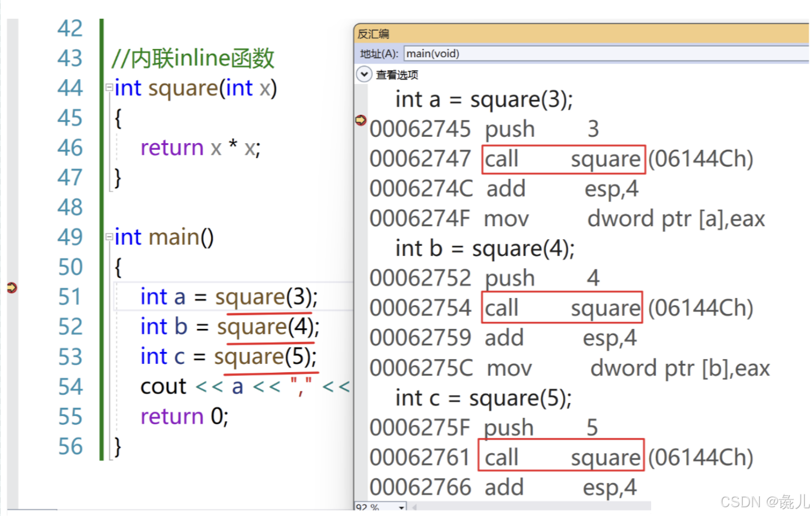The width and height of the screenshot is (812, 516).
Task: Click 'return x * x;' on line 46
Action: [x=200, y=148]
